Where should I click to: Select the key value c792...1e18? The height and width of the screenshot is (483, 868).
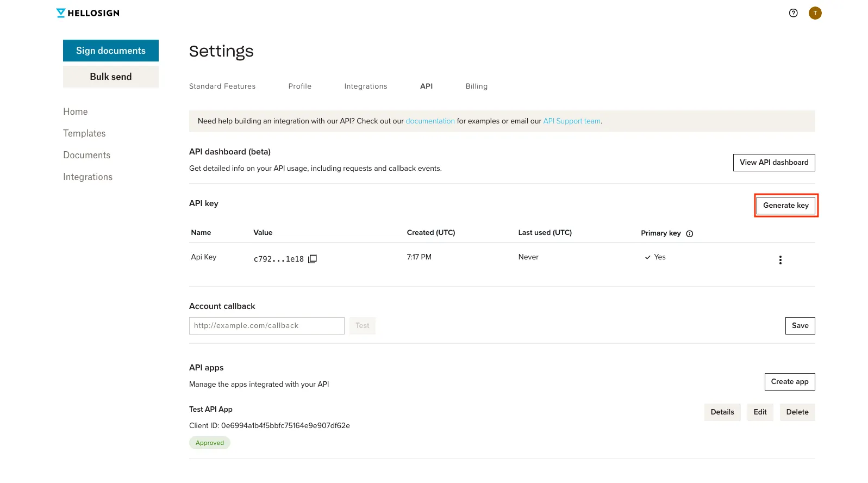(x=279, y=259)
